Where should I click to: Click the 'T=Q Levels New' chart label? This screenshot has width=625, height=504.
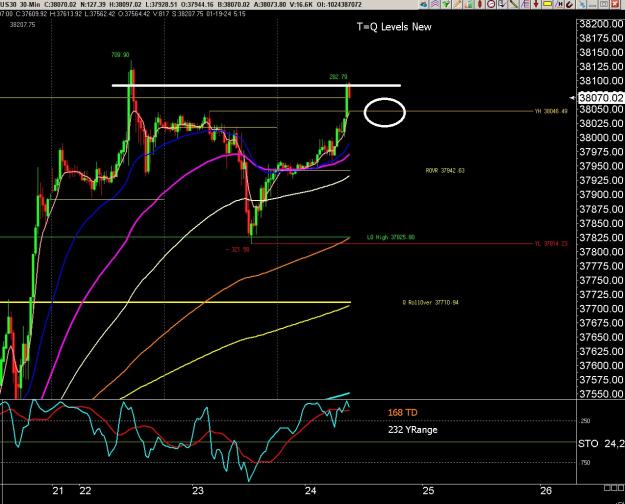[394, 27]
